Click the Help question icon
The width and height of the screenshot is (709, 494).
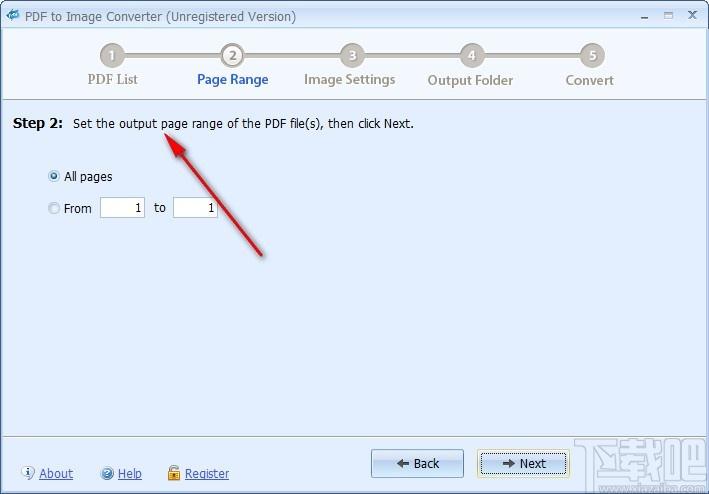(x=107, y=473)
